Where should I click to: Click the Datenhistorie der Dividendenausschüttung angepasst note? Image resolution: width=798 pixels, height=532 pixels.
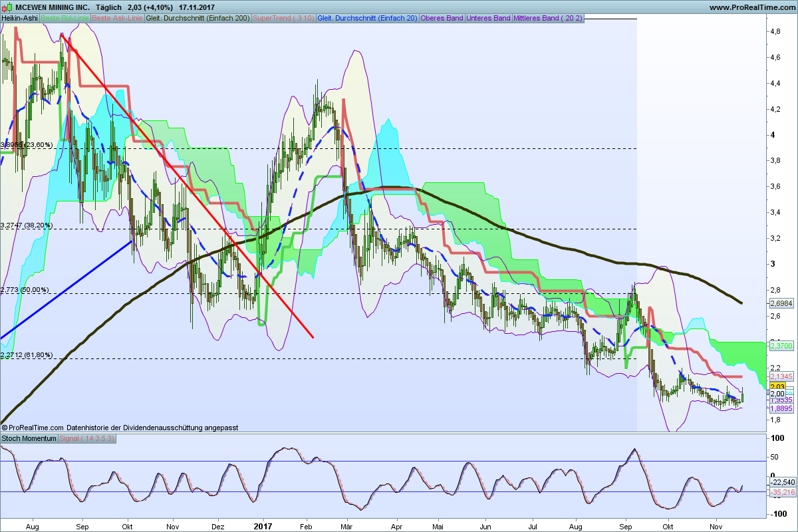pyautogui.click(x=153, y=428)
